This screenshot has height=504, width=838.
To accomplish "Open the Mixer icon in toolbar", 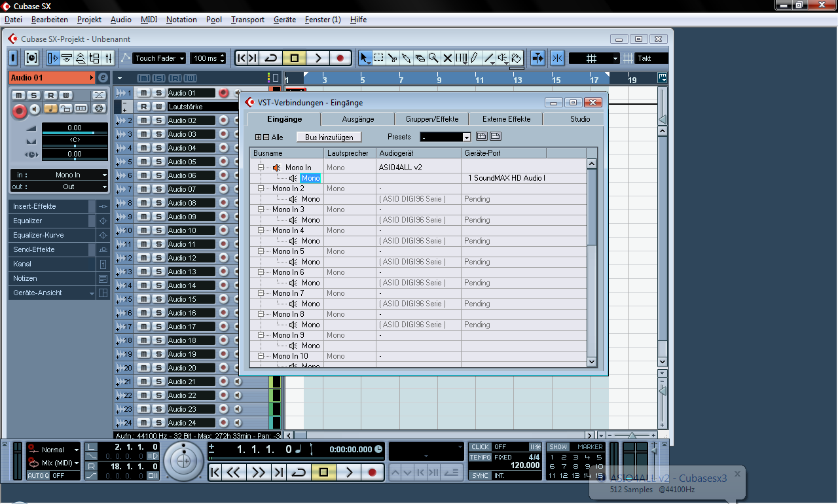I will point(109,58).
